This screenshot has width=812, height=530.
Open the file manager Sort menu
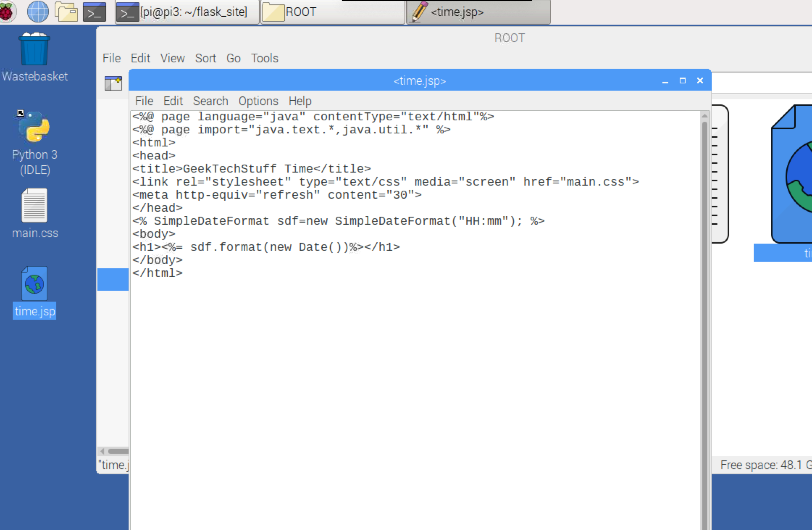205,58
